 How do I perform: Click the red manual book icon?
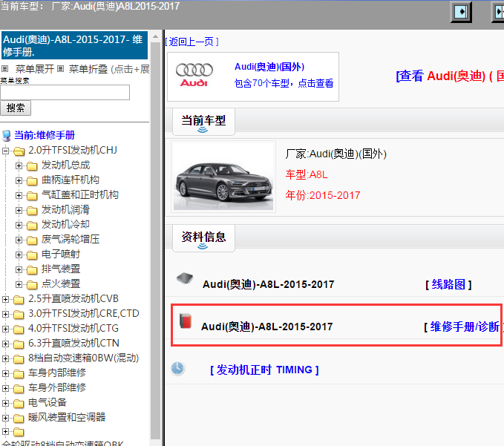tap(186, 321)
